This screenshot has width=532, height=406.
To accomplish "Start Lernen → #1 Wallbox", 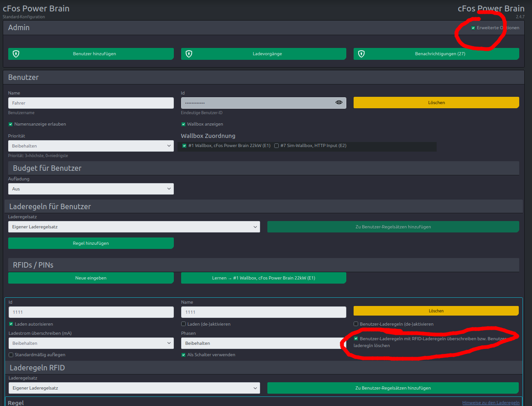I will click(x=264, y=278).
